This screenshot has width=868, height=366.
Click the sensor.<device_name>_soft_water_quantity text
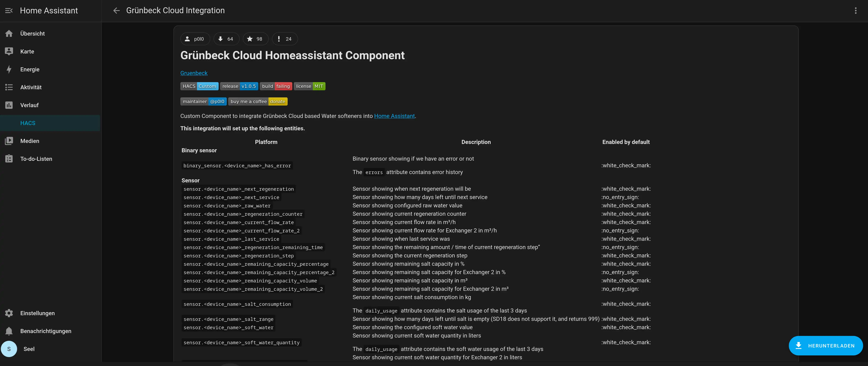[242, 342]
